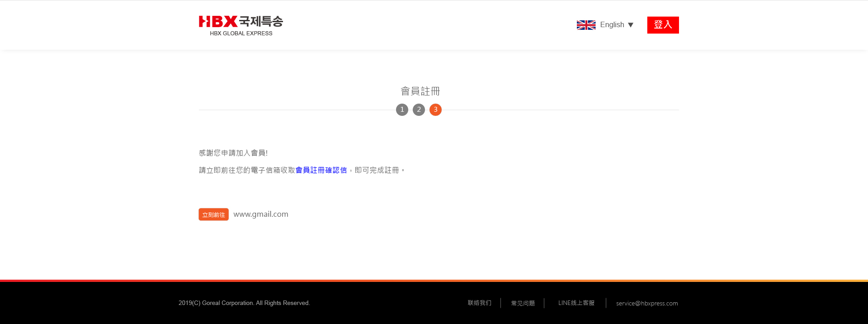Open 联络我们 in the footer
868x324 pixels.
click(x=479, y=303)
